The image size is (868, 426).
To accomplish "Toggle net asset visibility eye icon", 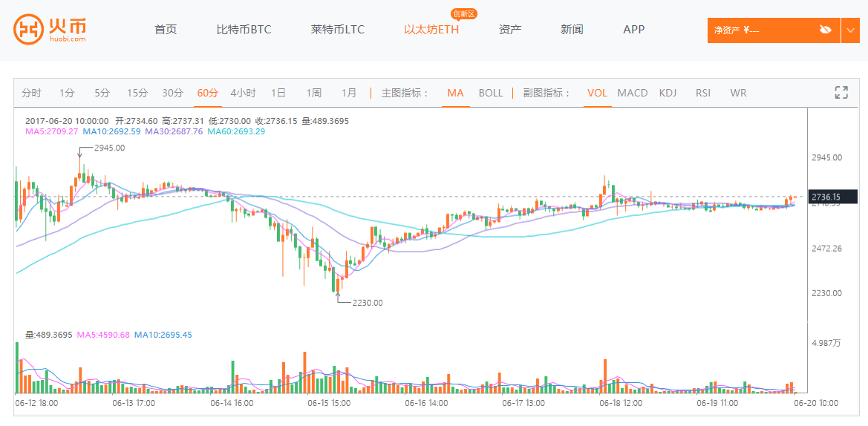I will coord(825,30).
